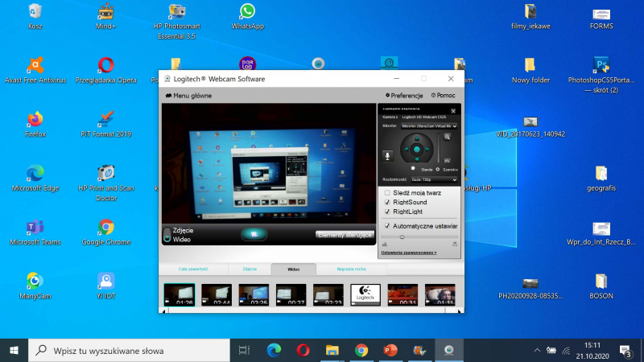Open the ManyCam desktop shortcut

(35, 286)
